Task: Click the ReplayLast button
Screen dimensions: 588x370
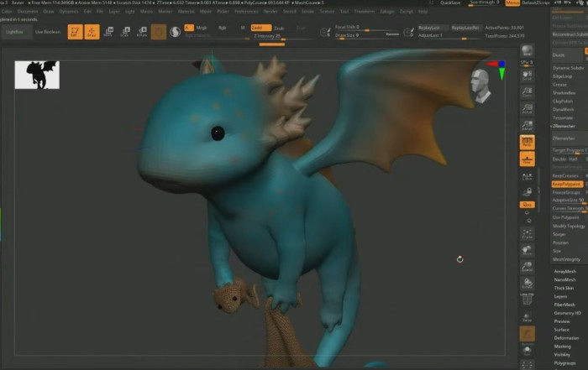Action: 430,27
